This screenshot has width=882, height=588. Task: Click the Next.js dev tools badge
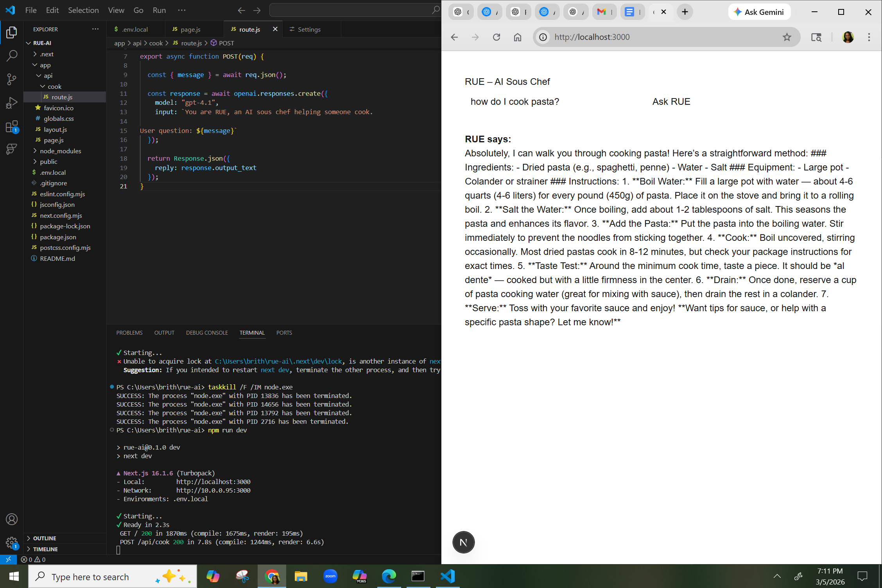[463, 542]
